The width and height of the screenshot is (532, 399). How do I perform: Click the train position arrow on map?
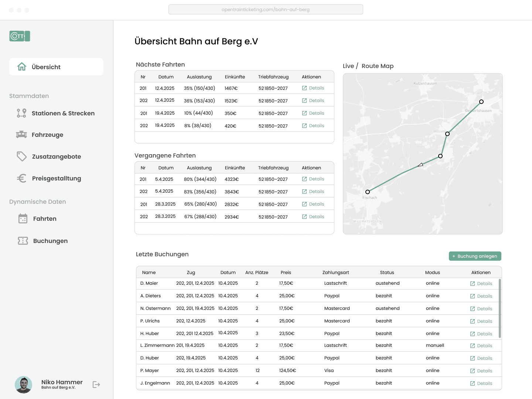pyautogui.click(x=420, y=165)
